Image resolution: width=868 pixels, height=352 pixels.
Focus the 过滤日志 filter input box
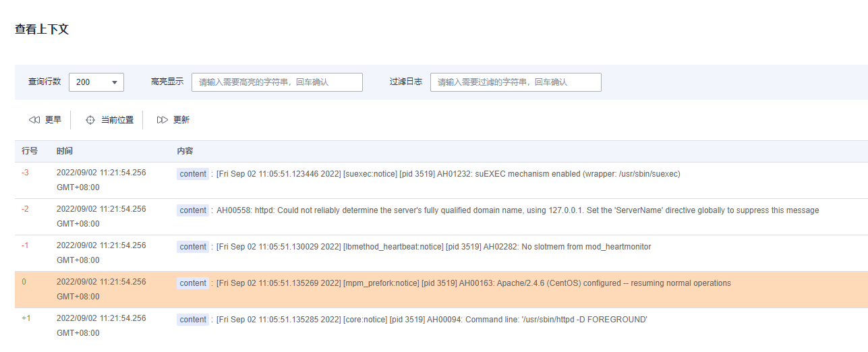point(515,82)
